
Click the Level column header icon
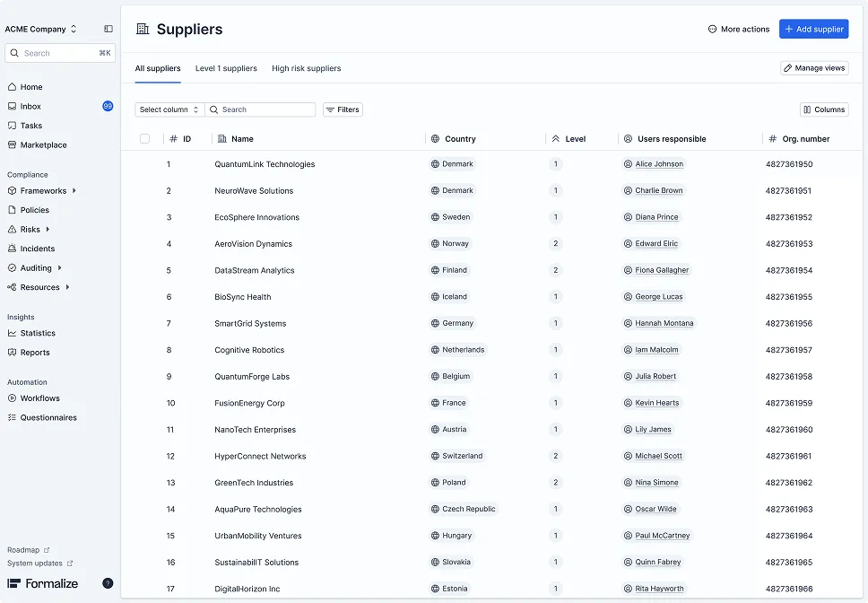556,139
